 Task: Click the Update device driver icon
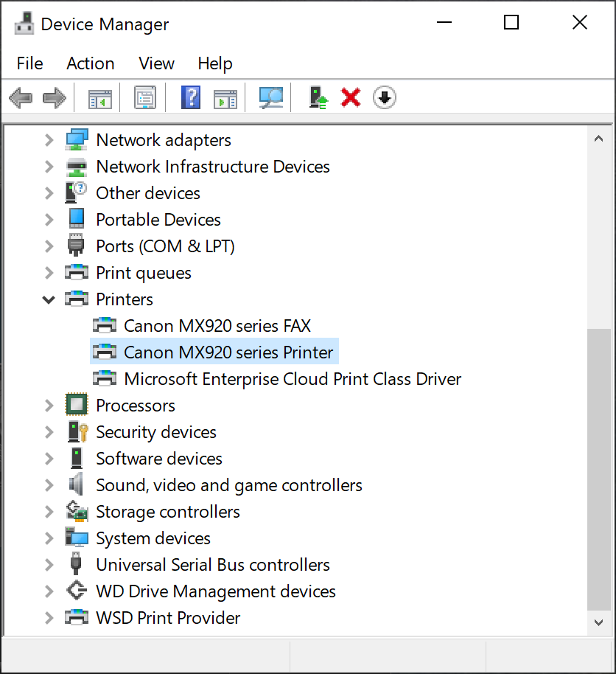(318, 97)
